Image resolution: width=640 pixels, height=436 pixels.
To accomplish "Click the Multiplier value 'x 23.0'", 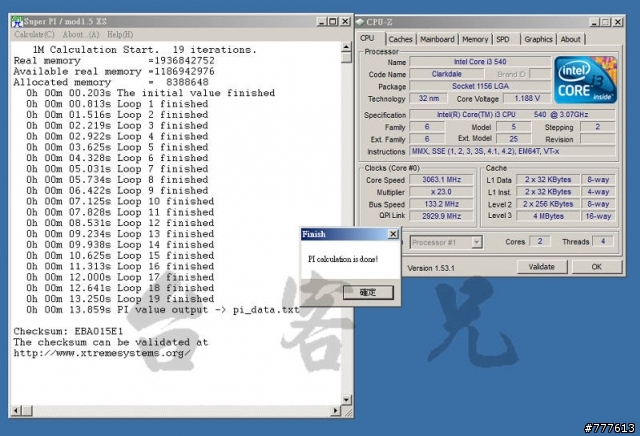I will (441, 192).
